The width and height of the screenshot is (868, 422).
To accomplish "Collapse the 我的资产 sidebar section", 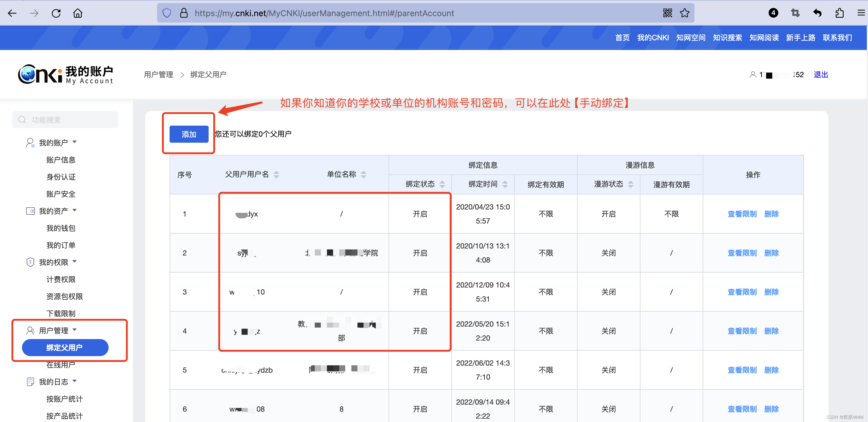I will point(74,210).
